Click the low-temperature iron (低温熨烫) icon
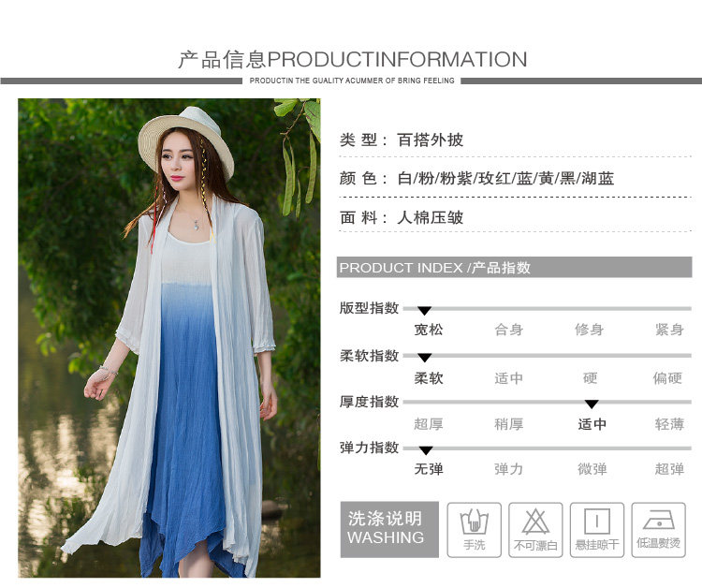 pyautogui.click(x=658, y=530)
